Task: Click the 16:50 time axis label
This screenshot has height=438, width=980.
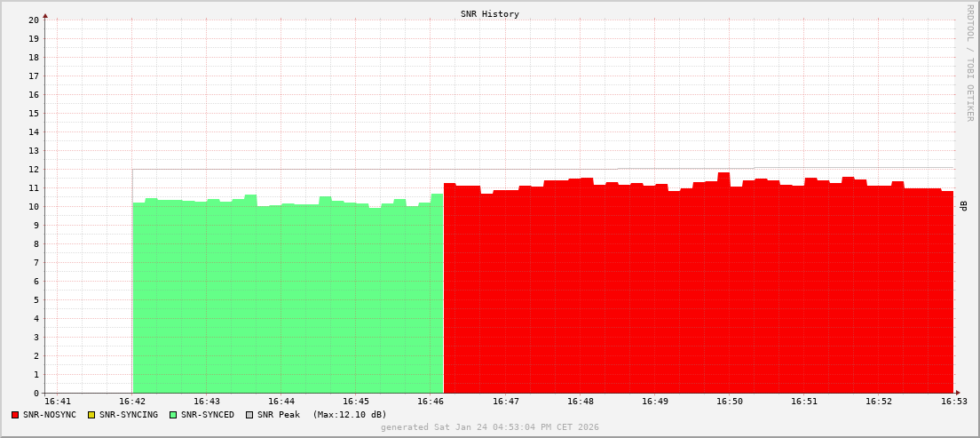Action: click(729, 402)
